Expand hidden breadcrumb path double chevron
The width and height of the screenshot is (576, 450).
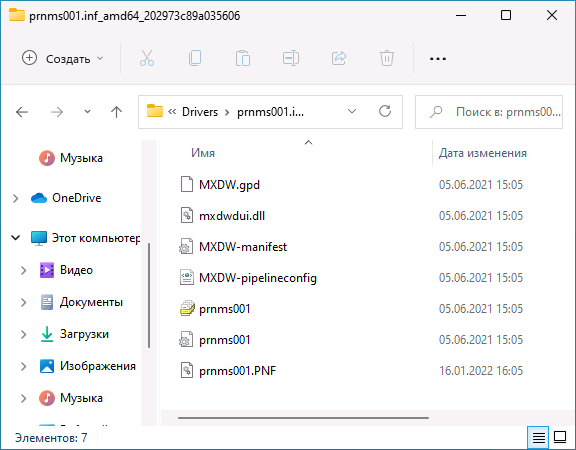172,112
